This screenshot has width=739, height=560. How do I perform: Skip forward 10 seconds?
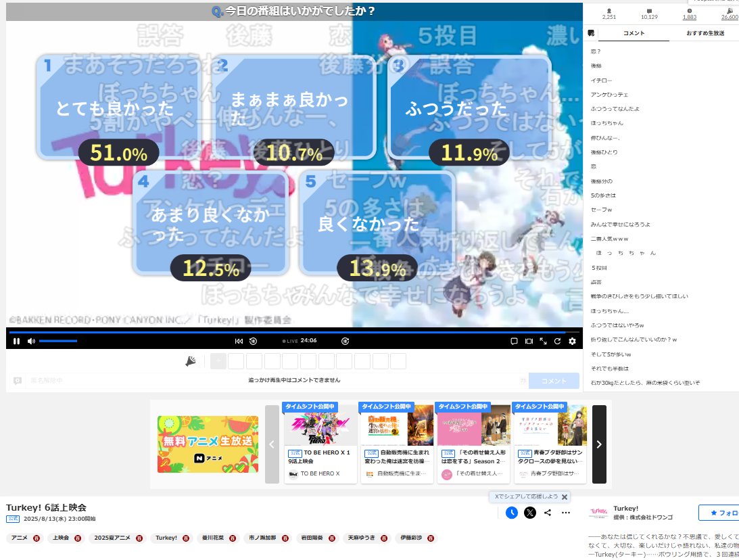(345, 342)
